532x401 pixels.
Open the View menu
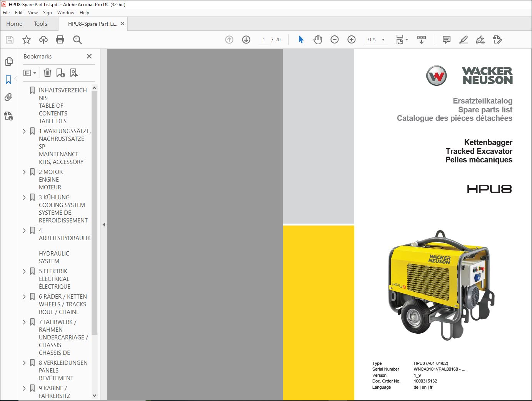click(33, 13)
